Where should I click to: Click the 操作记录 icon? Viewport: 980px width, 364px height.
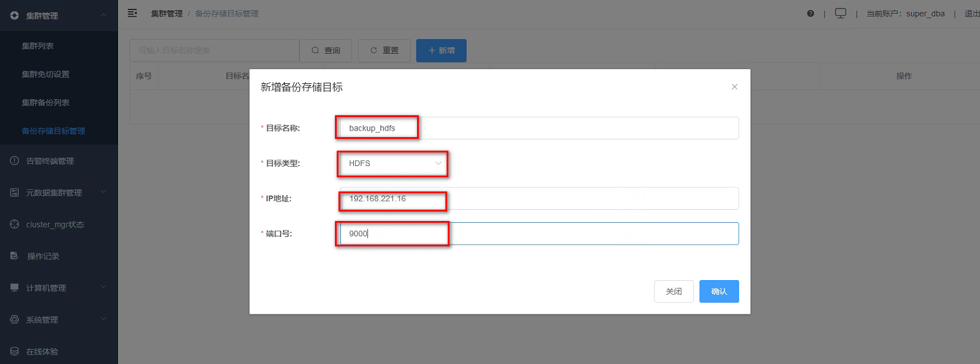14,256
